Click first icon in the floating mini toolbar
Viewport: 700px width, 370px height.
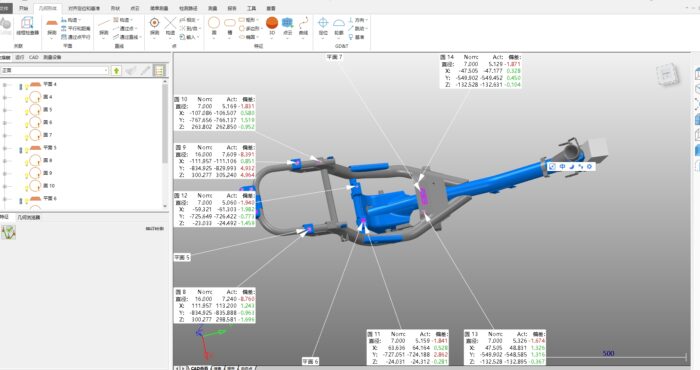point(552,166)
